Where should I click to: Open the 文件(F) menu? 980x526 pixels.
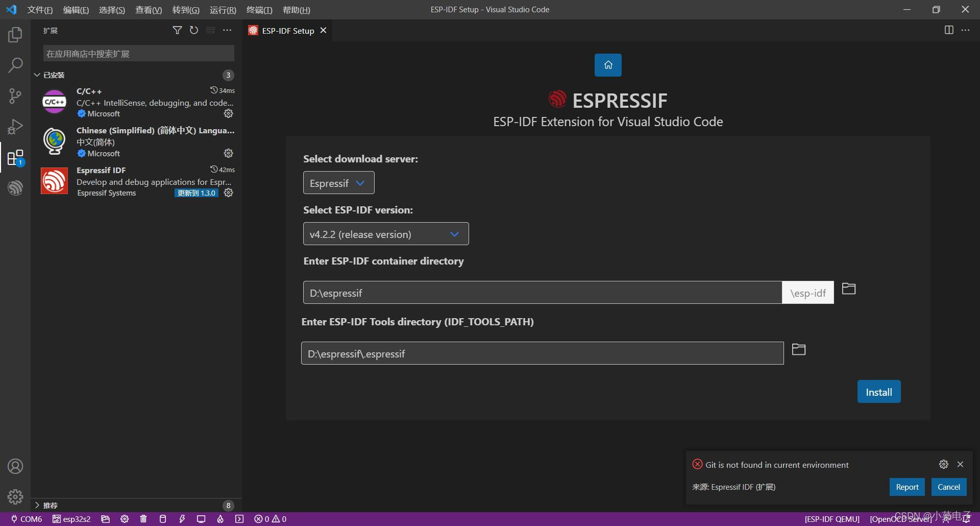[40, 10]
